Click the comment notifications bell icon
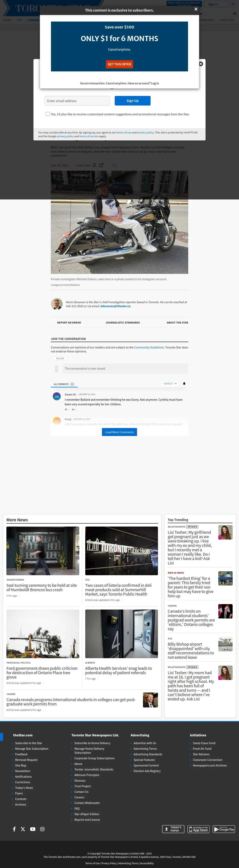The image size is (239, 868). click(x=184, y=384)
